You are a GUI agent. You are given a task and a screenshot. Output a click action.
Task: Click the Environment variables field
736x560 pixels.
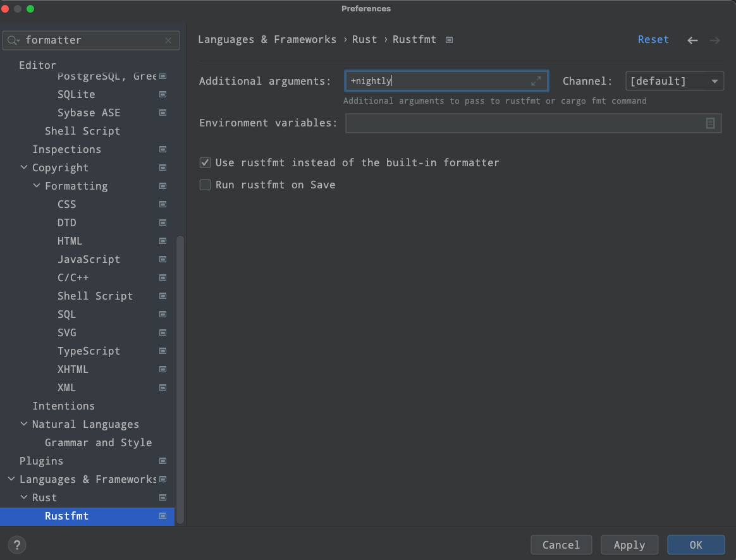pyautogui.click(x=533, y=123)
